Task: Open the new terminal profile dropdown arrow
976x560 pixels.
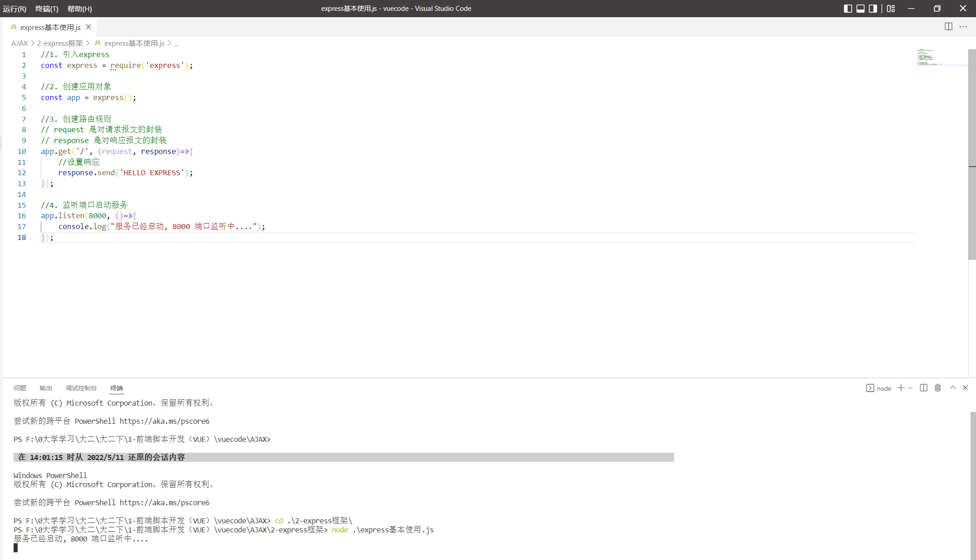Action: point(910,388)
